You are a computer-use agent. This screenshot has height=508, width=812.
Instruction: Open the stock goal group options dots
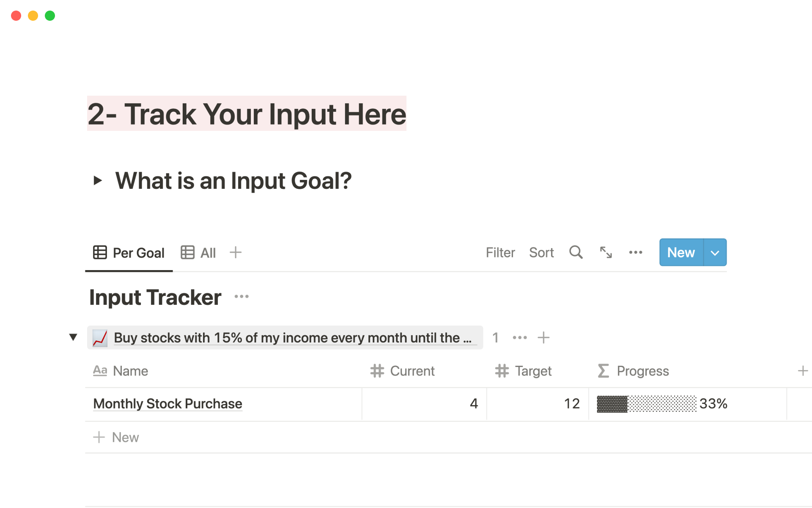click(x=519, y=337)
